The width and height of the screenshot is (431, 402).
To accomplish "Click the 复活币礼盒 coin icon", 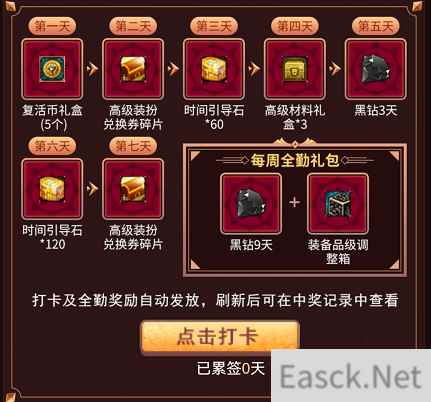I will 52,69.
